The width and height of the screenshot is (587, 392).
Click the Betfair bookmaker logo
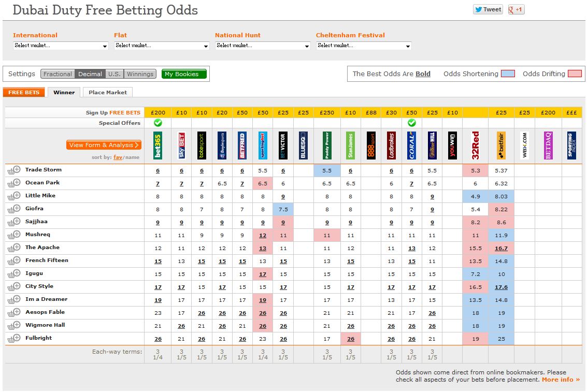tap(501, 146)
